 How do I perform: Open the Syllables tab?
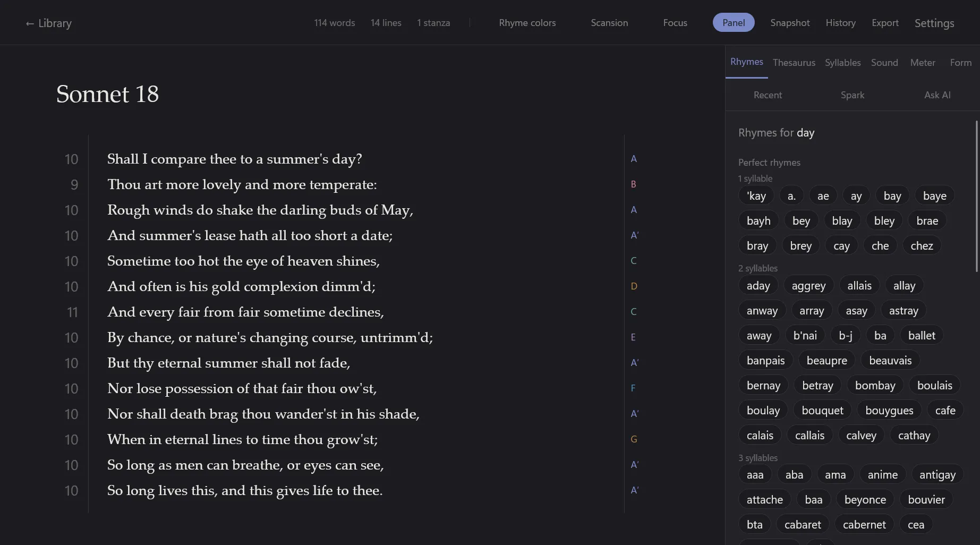coord(842,63)
